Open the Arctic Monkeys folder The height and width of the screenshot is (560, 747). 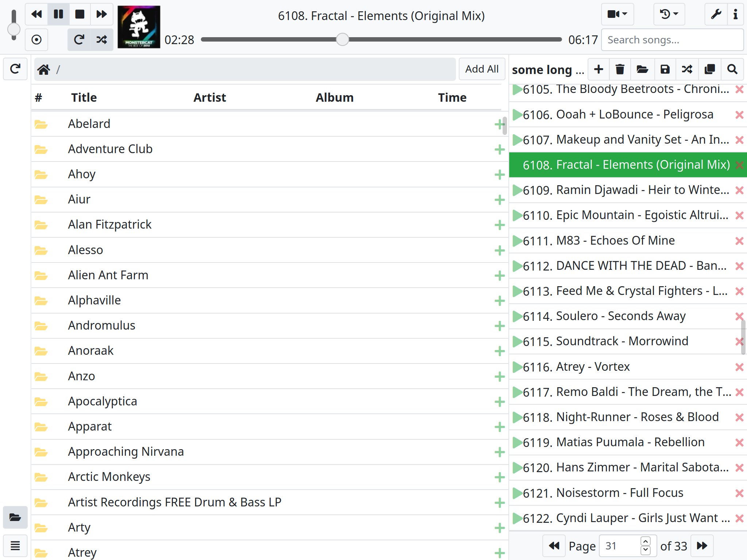tap(109, 477)
